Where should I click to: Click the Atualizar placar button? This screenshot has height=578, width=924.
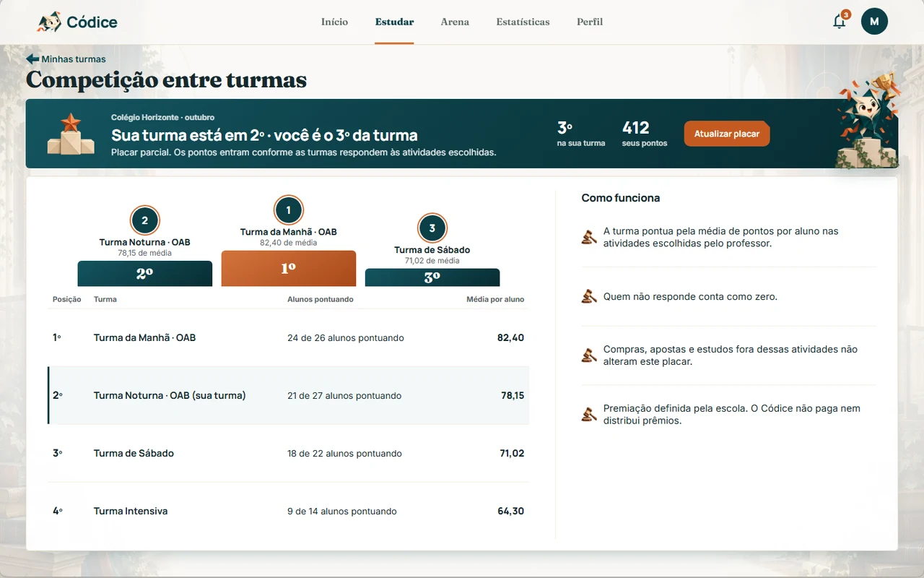pos(727,134)
